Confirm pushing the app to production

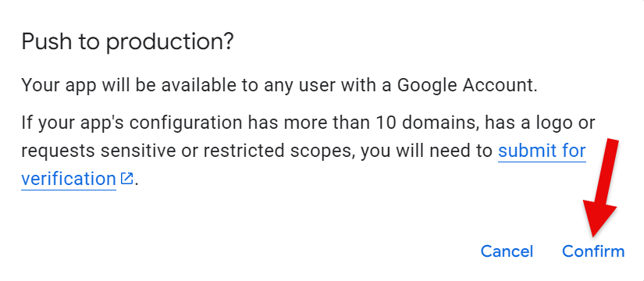(x=593, y=251)
